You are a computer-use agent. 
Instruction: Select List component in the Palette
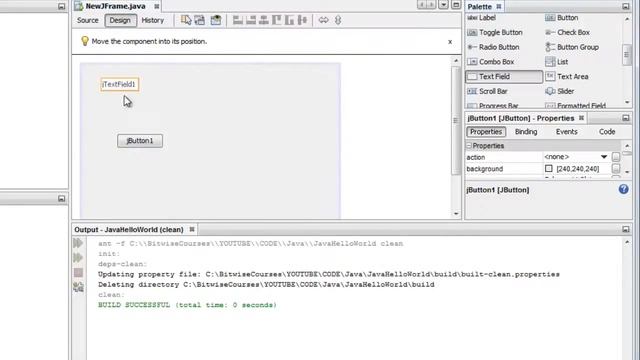[557, 62]
